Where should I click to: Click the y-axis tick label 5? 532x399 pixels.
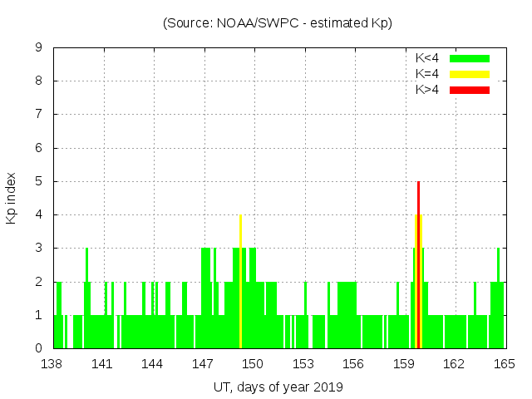click(38, 182)
